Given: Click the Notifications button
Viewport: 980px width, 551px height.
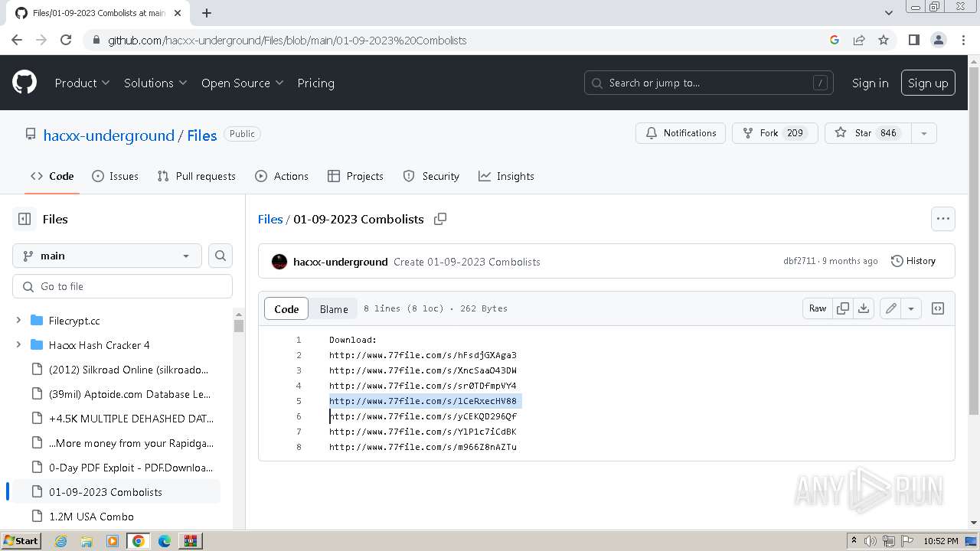Looking at the screenshot, I should (x=681, y=133).
